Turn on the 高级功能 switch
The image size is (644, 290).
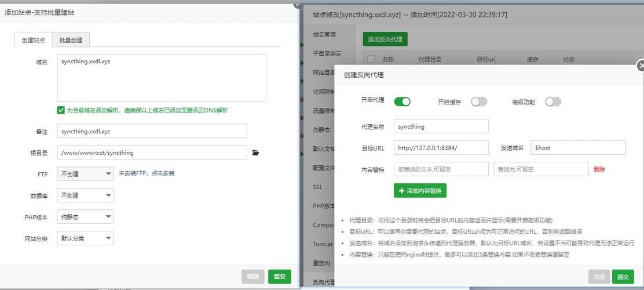[x=553, y=101]
